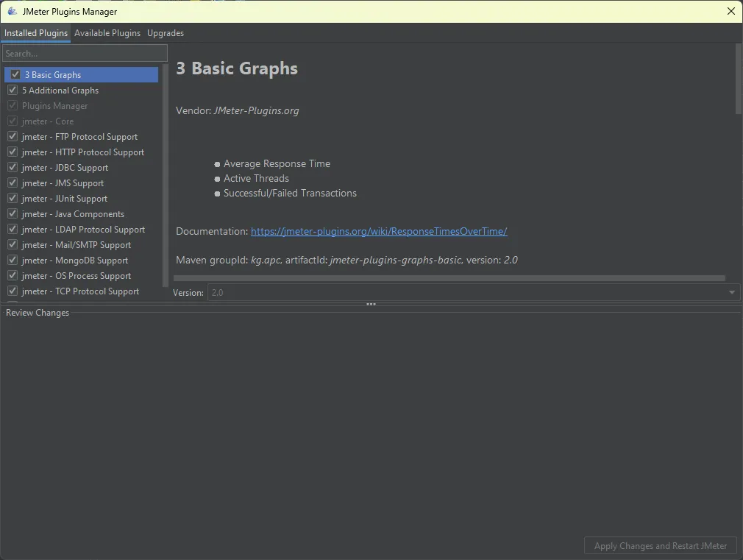The image size is (743, 560).
Task: Toggle the jmeter - JMS Support checkbox
Action: [x=13, y=182]
